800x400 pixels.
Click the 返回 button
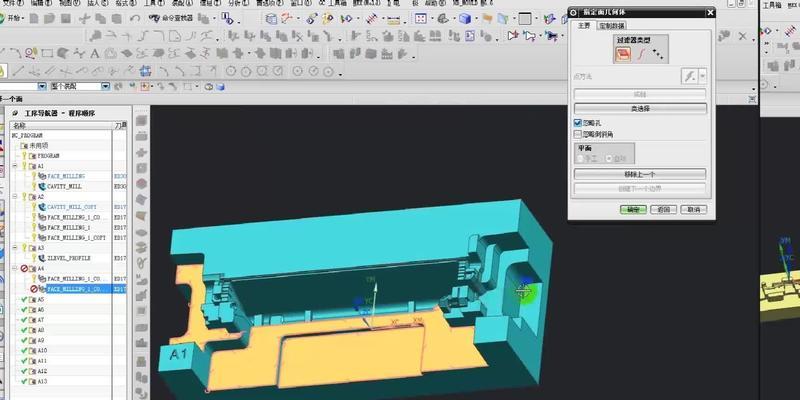tap(663, 210)
